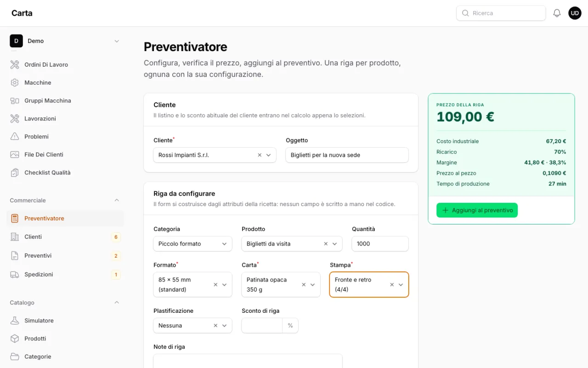Click the File Dei Clienti image icon
Viewport: 588px width, 368px height.
point(15,155)
